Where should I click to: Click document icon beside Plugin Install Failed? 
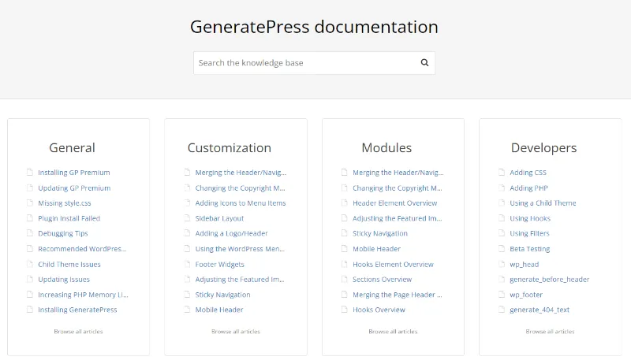tap(30, 218)
